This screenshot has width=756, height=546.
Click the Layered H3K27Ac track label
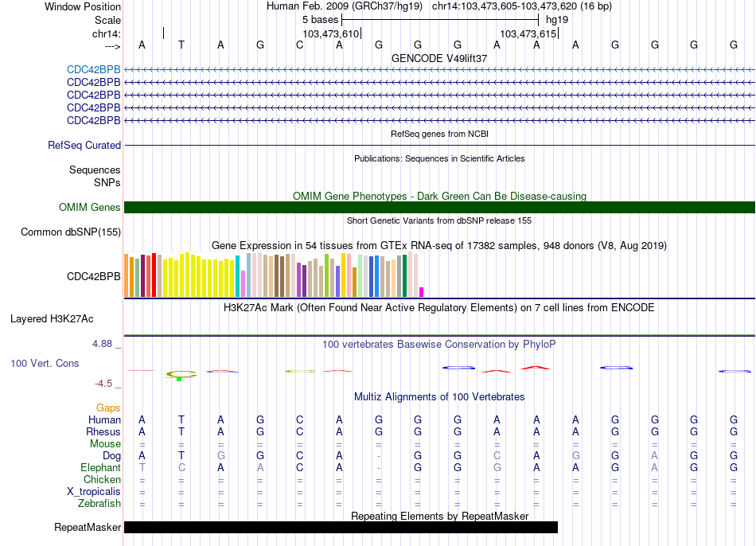pyautogui.click(x=52, y=319)
